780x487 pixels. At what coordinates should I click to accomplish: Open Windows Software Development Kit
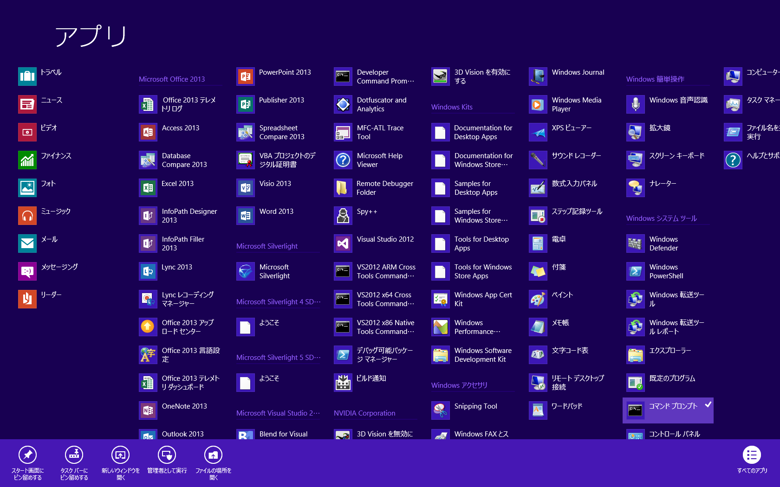coord(472,355)
